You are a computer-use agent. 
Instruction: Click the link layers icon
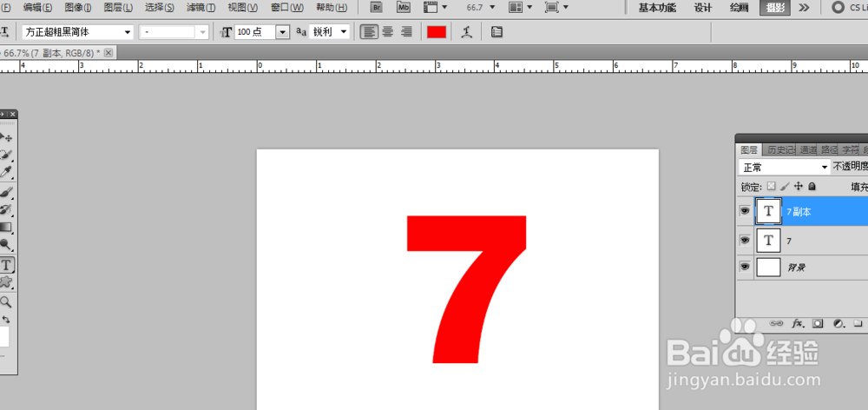(x=777, y=323)
